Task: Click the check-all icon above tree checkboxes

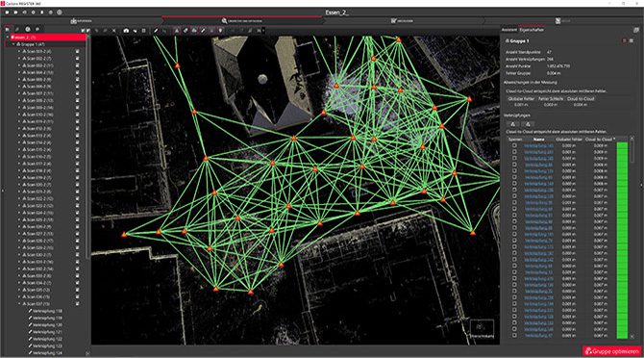Action: tap(83, 31)
